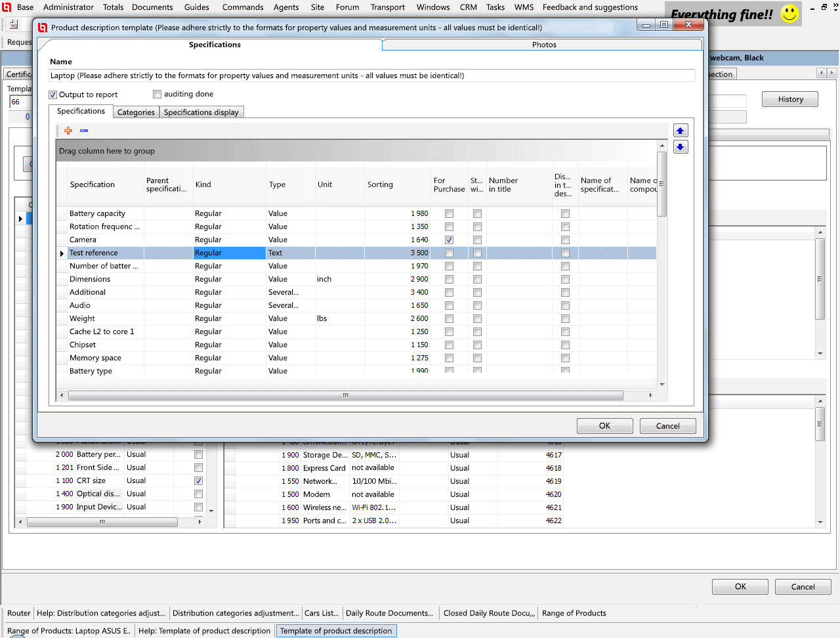Add a specification row with plus icon
840x638 pixels.
[68, 131]
